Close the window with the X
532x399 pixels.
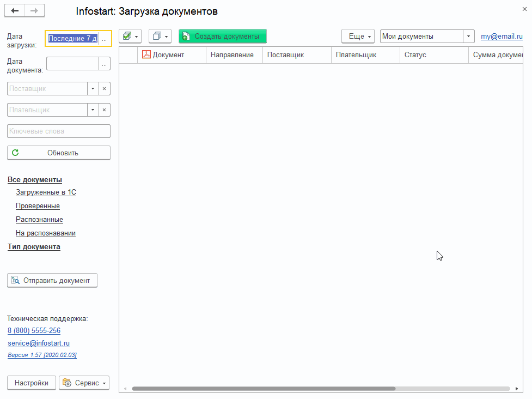click(524, 8)
